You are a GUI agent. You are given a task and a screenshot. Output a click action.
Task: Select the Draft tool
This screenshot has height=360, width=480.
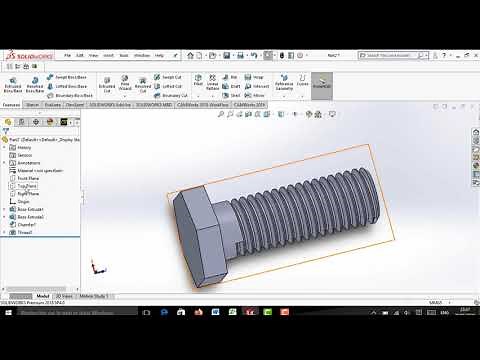coord(231,86)
